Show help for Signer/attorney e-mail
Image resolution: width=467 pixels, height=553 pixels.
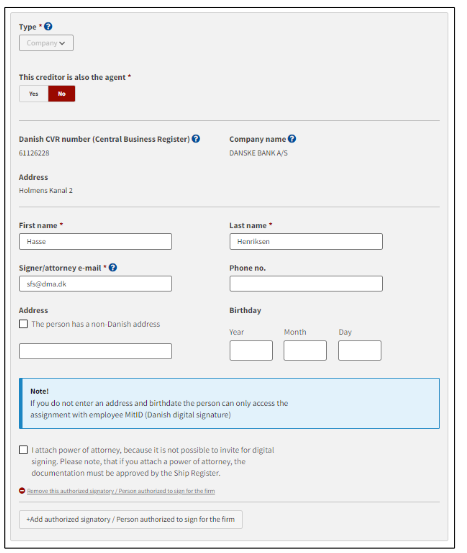[x=113, y=268]
